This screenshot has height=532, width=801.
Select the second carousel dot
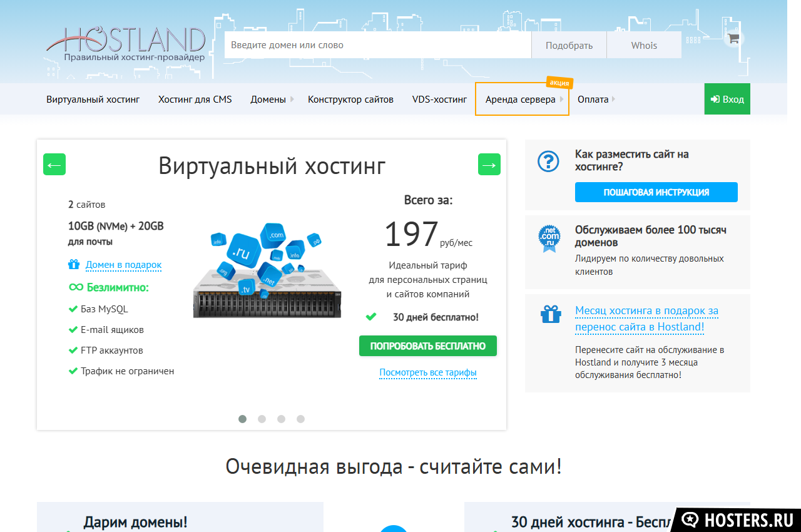pyautogui.click(x=262, y=419)
